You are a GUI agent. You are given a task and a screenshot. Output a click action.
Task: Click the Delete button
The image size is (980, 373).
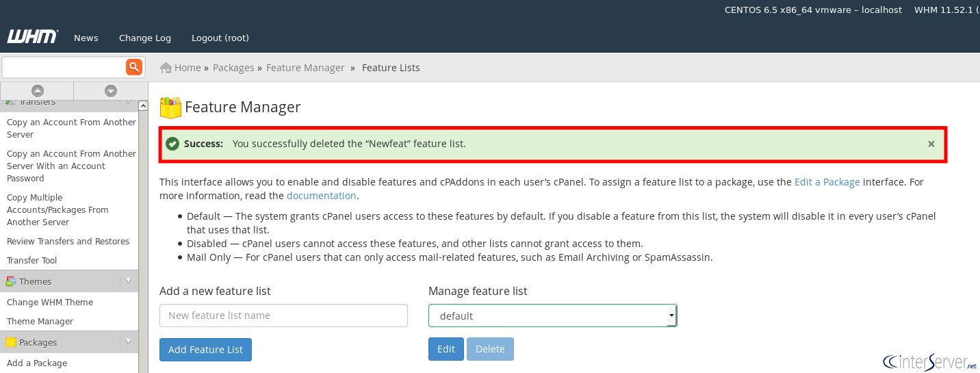(x=490, y=349)
